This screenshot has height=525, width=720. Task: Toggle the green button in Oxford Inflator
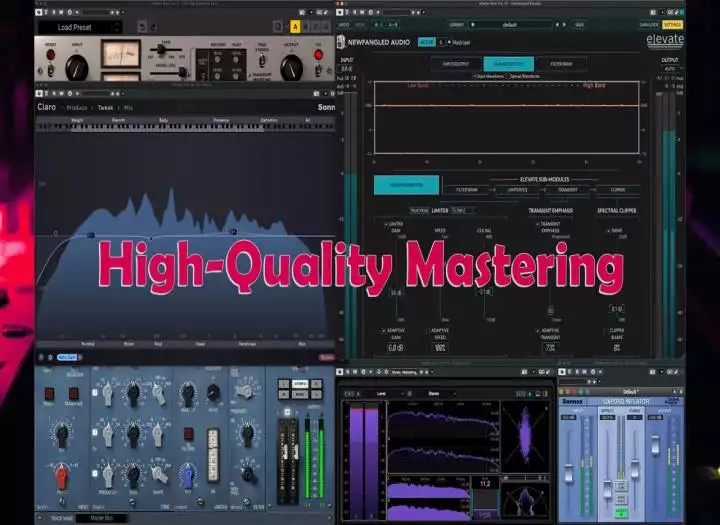[621, 511]
